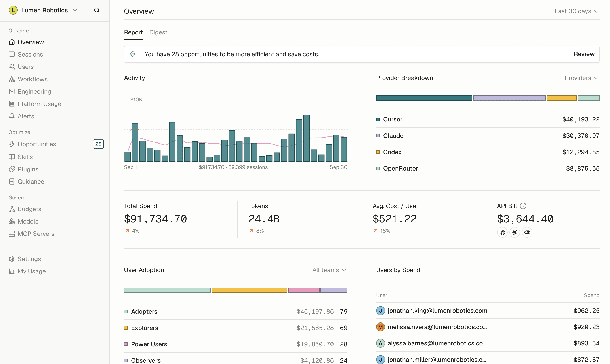Click the Lumen Robotics avatar logo
Image resolution: width=610 pixels, height=364 pixels.
coord(13,10)
